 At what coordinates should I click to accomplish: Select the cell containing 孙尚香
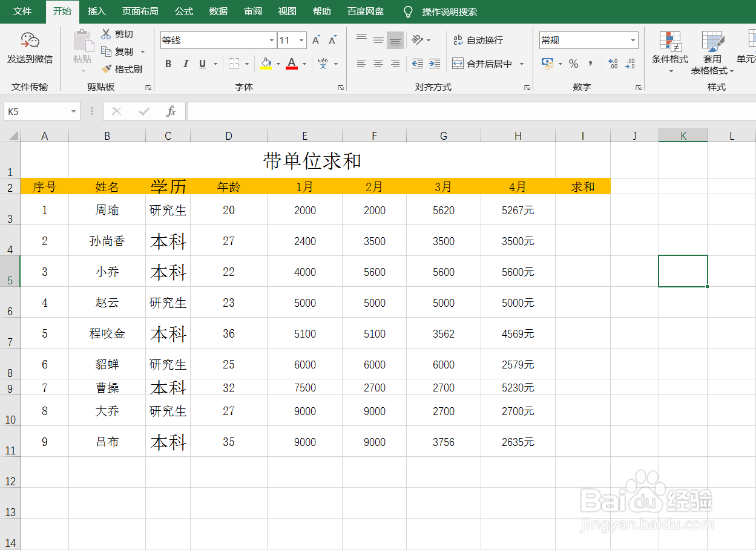pos(107,241)
